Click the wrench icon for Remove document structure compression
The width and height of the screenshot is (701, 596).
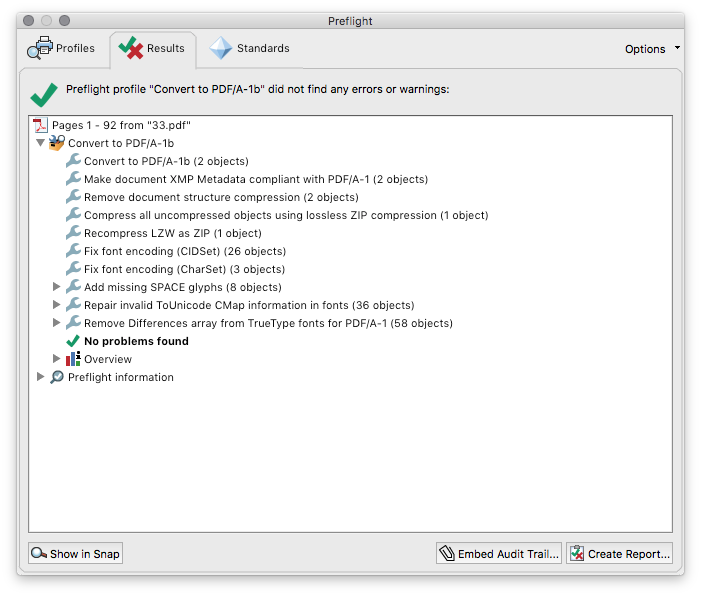coord(73,197)
